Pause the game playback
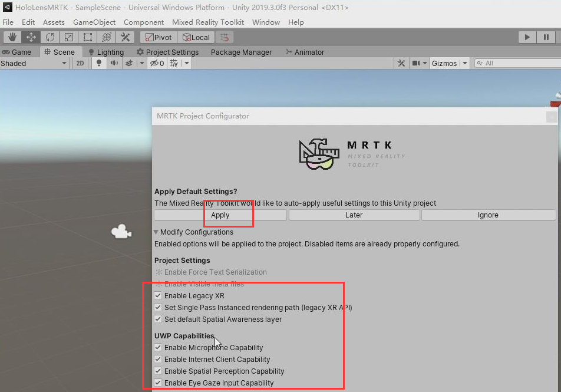Viewport: 561px width, 392px height. click(546, 37)
